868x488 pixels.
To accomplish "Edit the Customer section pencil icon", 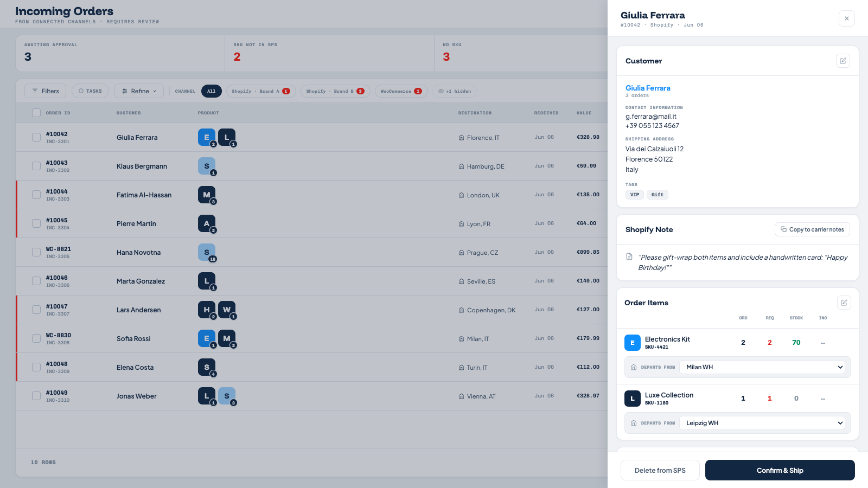I will pyautogui.click(x=843, y=61).
